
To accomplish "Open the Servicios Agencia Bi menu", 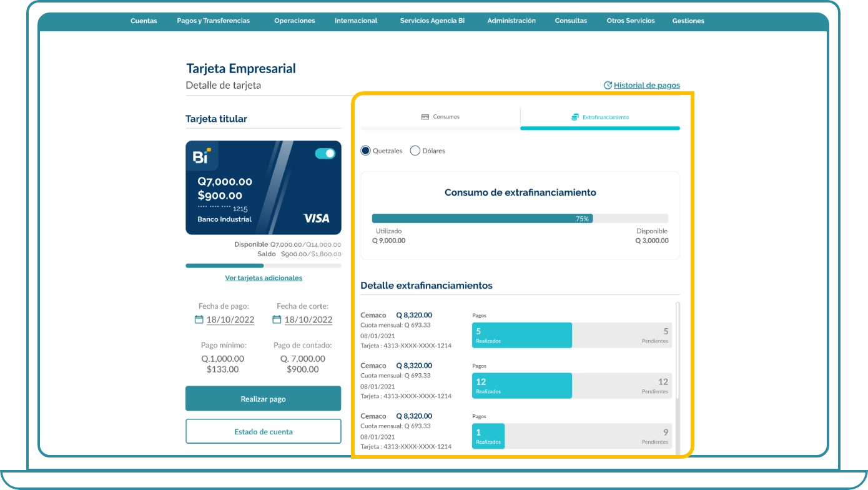I will 432,21.
